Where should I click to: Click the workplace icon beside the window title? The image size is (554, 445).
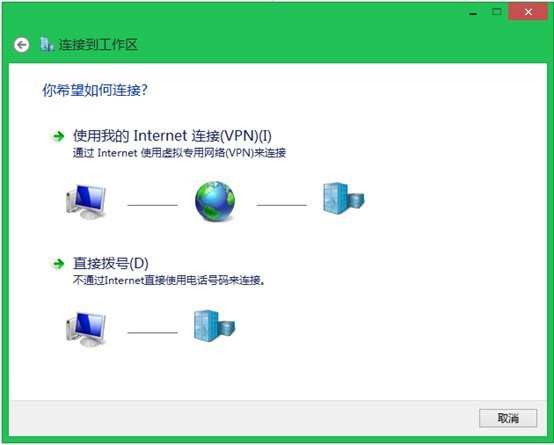(x=47, y=44)
